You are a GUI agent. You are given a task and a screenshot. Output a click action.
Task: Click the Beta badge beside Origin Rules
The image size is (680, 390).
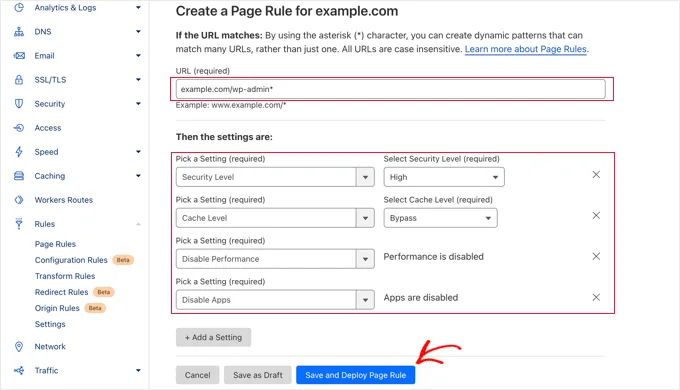[95, 308]
